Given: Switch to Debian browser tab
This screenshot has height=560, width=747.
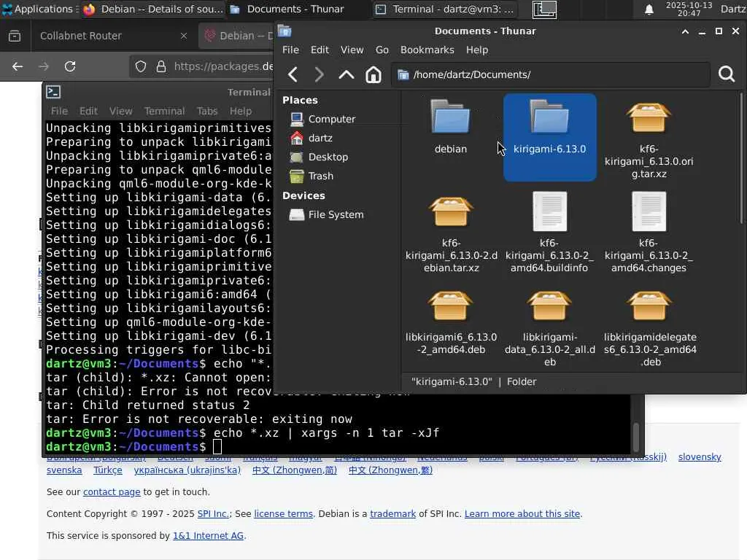Looking at the screenshot, I should click(237, 36).
